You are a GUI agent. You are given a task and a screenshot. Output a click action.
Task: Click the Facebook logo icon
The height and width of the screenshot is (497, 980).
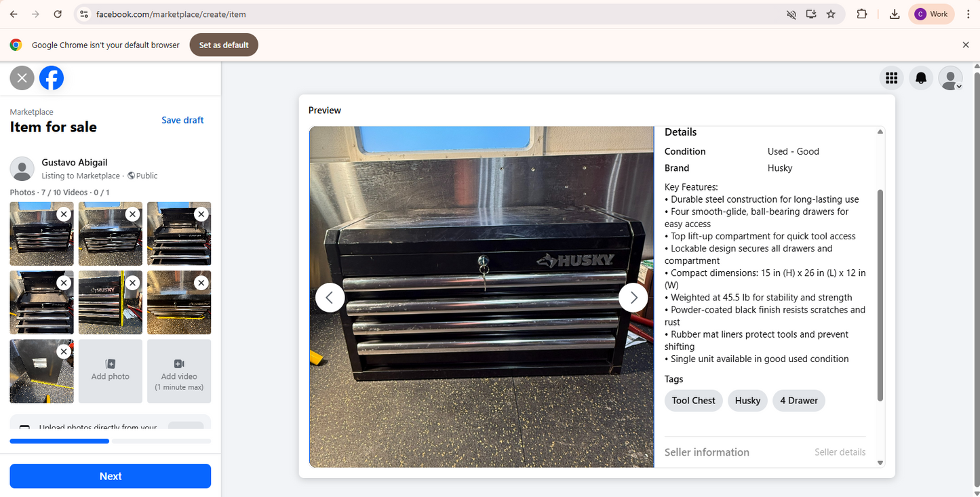pos(52,79)
